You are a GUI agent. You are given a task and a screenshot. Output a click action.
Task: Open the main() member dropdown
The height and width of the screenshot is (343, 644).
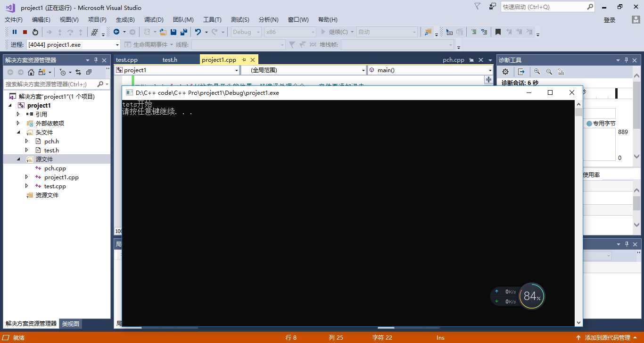490,70
